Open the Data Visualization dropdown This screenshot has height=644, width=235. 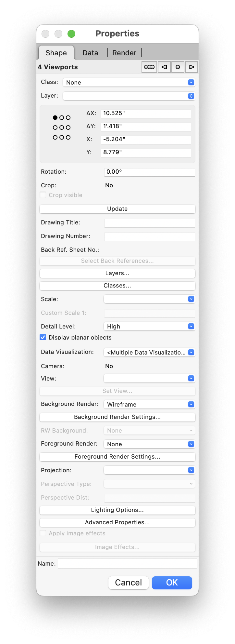pyautogui.click(x=149, y=352)
